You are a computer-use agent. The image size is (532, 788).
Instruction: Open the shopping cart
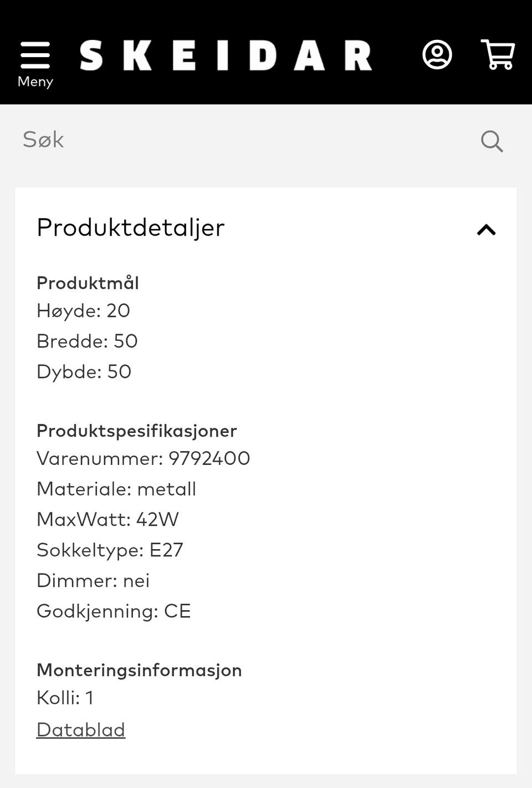pos(498,54)
